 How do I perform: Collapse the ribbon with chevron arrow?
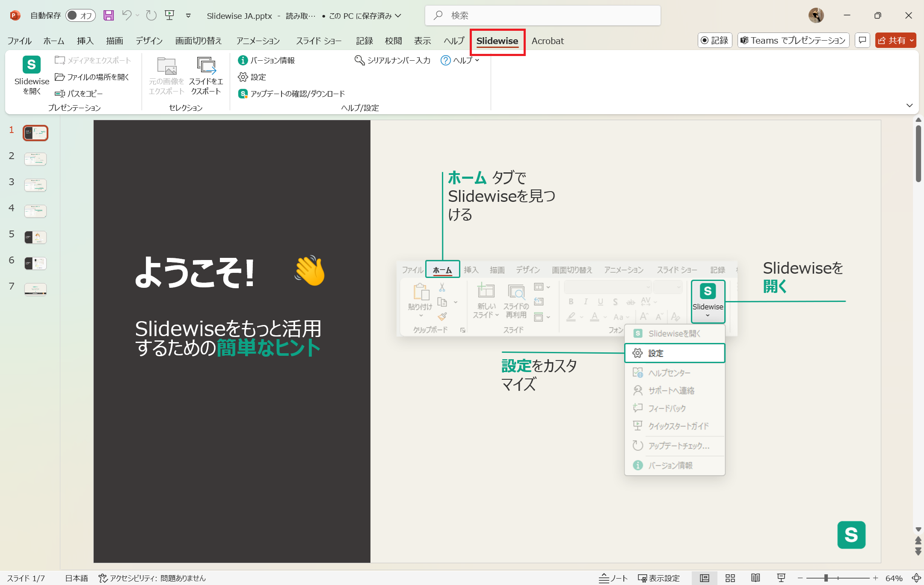click(909, 106)
